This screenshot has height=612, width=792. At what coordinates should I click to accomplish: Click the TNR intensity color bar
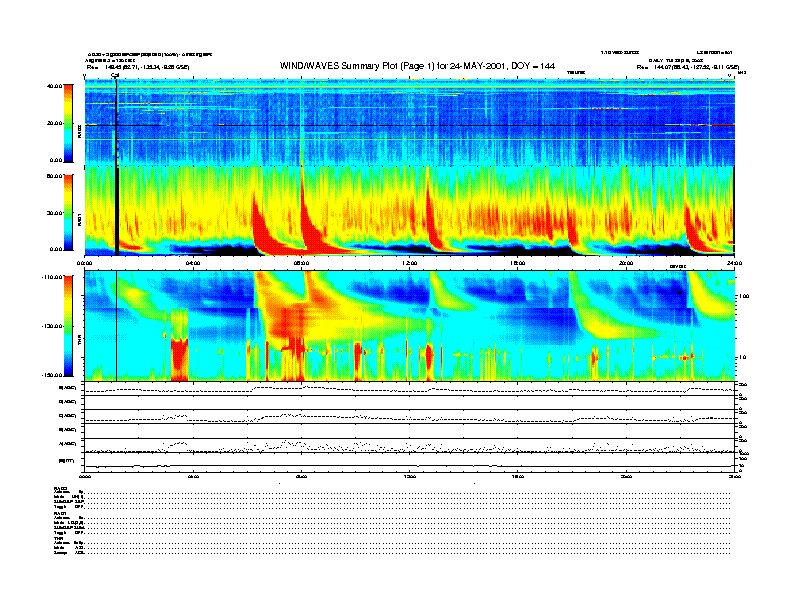[68, 326]
